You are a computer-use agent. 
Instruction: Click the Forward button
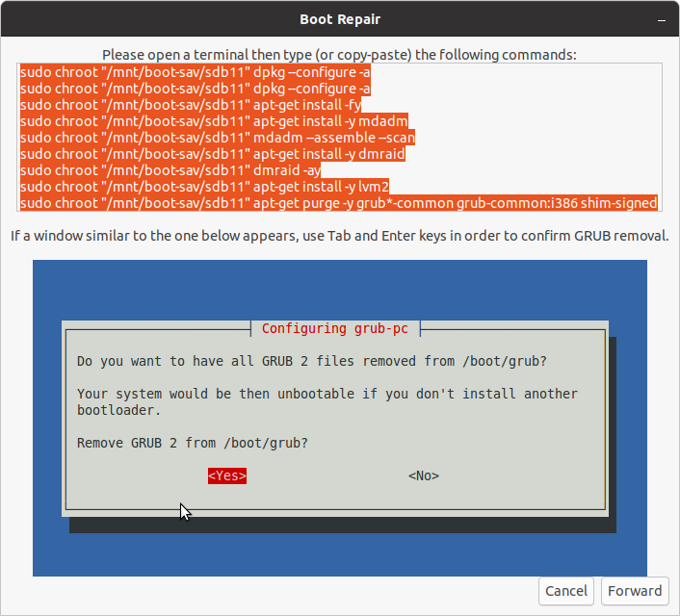click(x=634, y=591)
